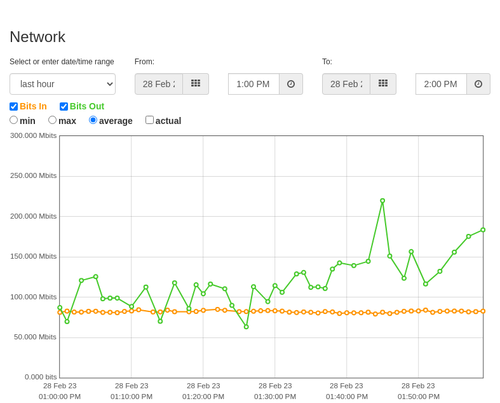Click the 01:10:00 PM time axis label
Viewport: 500px width, 403px height.
[x=131, y=397]
